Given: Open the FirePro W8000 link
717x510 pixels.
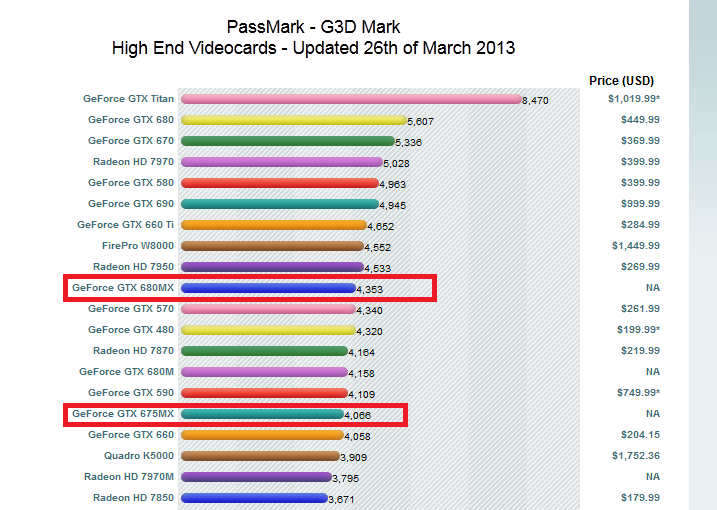Looking at the screenshot, I should pyautogui.click(x=138, y=246).
